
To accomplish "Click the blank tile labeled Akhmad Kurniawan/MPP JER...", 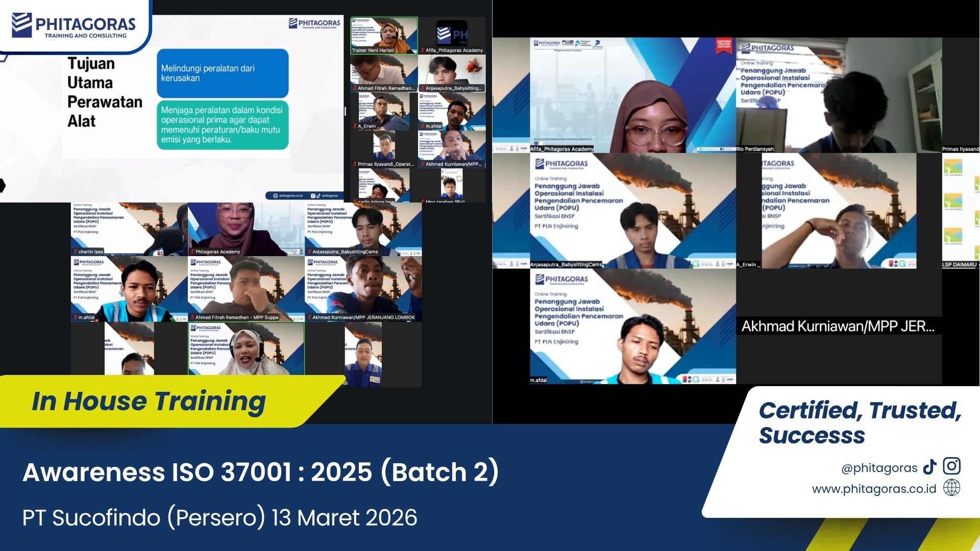I will click(x=839, y=327).
